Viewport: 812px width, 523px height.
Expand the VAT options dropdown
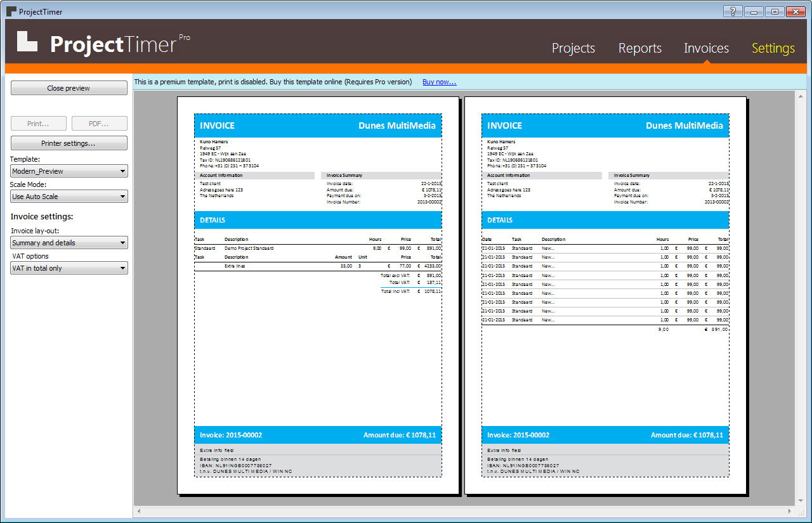click(x=70, y=268)
